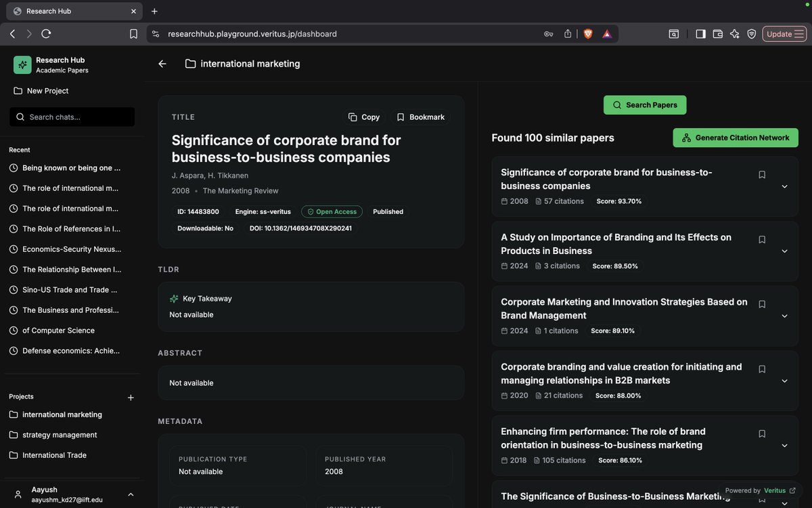Copy the paper title with Copy button
This screenshot has width=812, height=508.
tap(364, 117)
